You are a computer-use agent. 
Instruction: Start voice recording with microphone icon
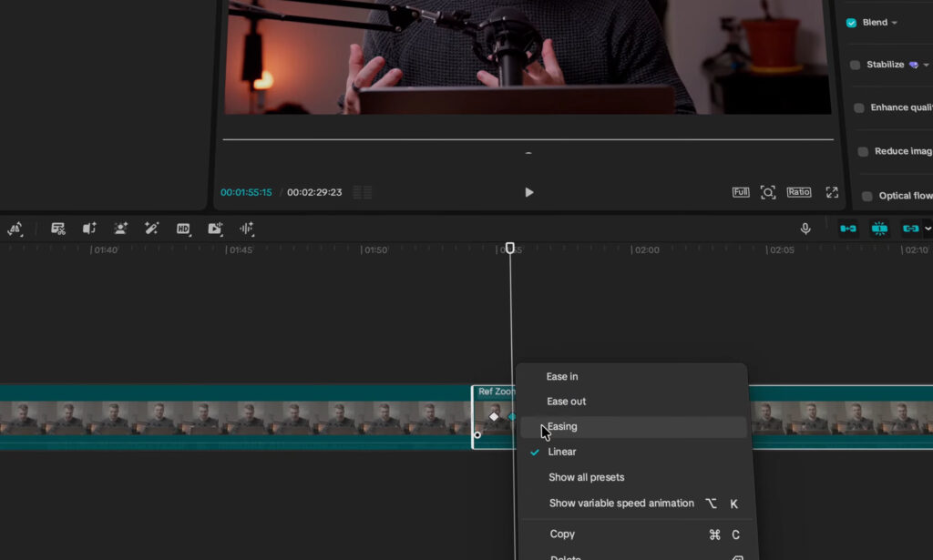click(x=805, y=229)
